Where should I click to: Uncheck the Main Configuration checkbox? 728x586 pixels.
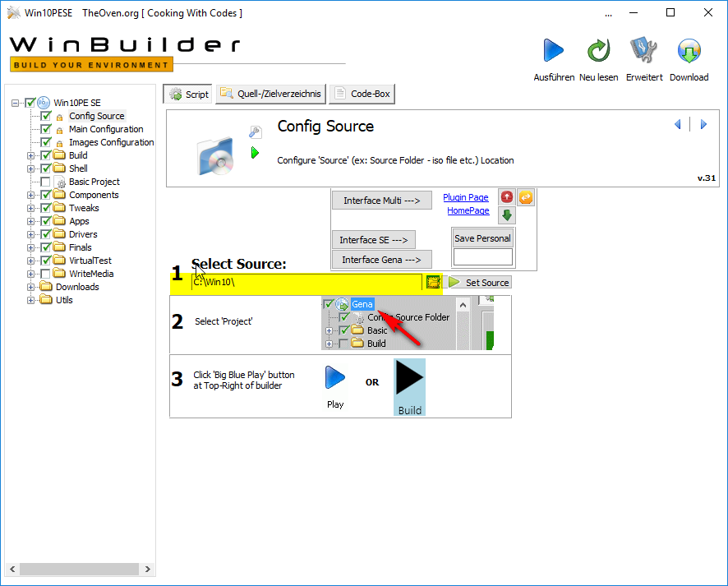click(45, 128)
